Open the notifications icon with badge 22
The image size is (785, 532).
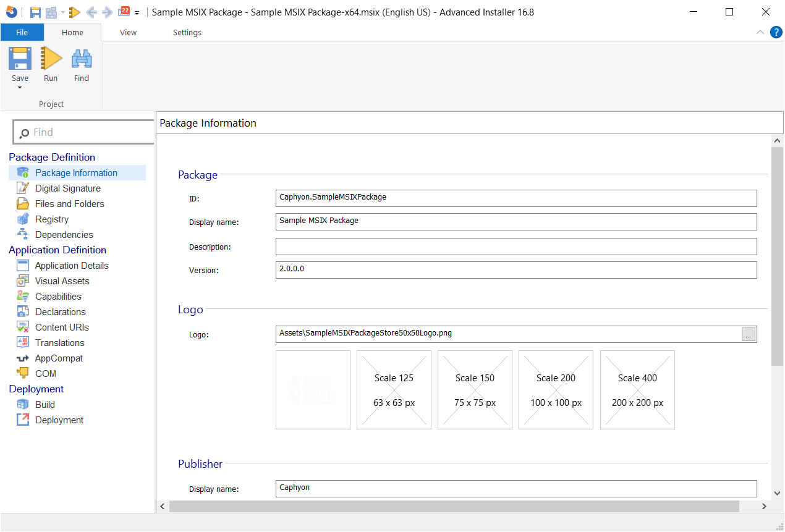click(x=124, y=11)
